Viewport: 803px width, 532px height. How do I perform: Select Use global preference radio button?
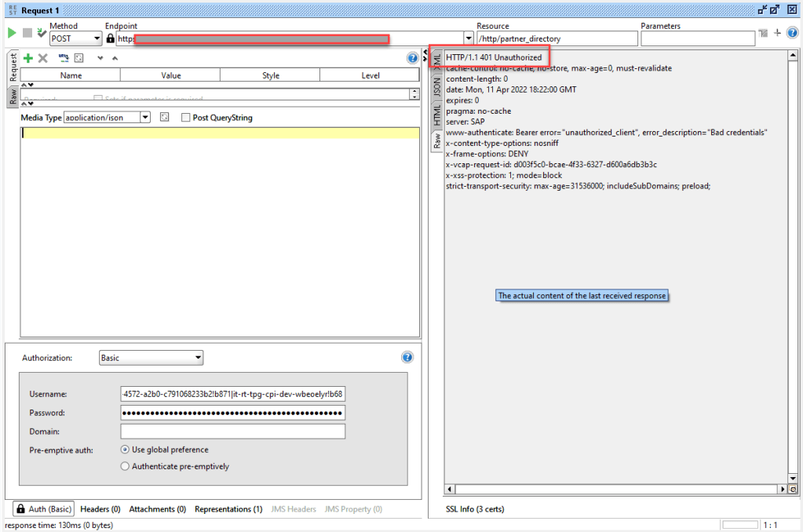click(126, 450)
